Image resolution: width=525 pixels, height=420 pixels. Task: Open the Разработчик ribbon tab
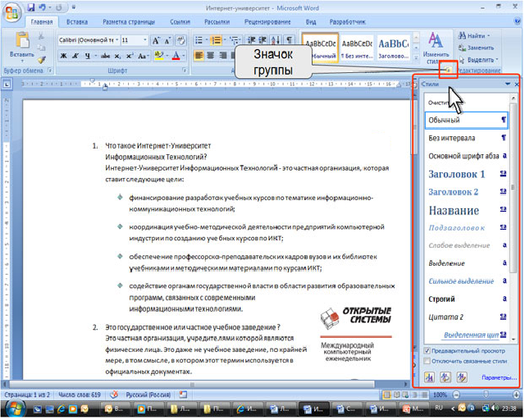[x=348, y=22]
